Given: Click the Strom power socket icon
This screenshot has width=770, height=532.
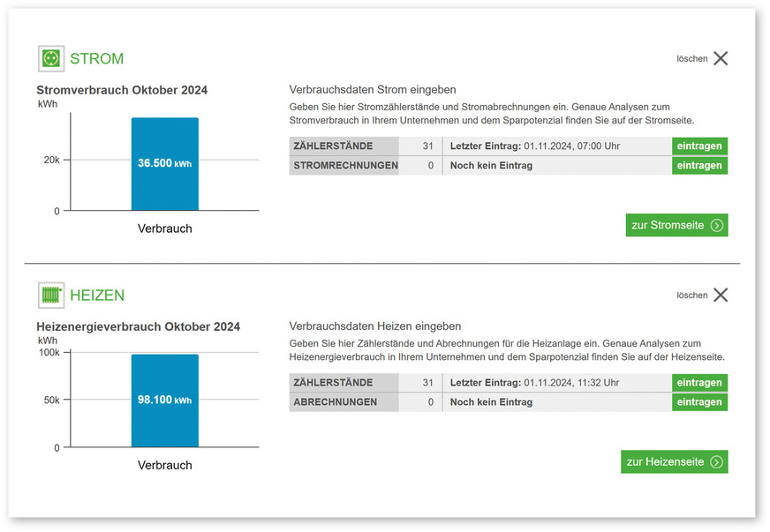Looking at the screenshot, I should (51, 59).
